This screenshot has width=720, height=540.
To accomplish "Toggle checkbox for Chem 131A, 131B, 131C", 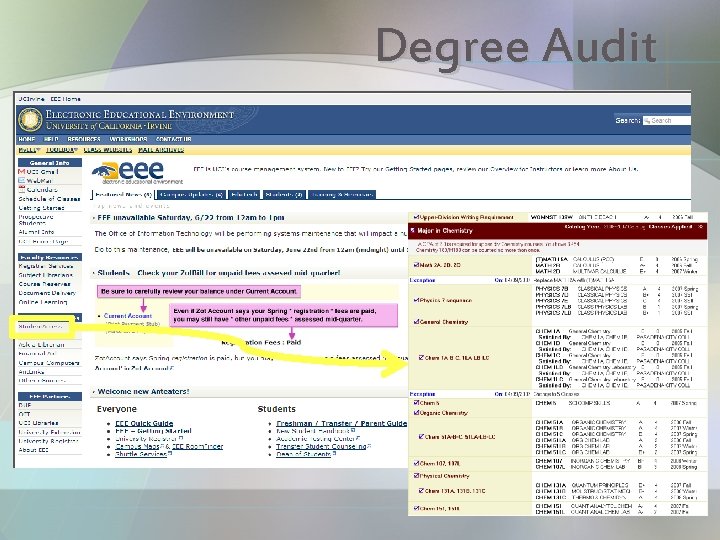I will pos(421,490).
